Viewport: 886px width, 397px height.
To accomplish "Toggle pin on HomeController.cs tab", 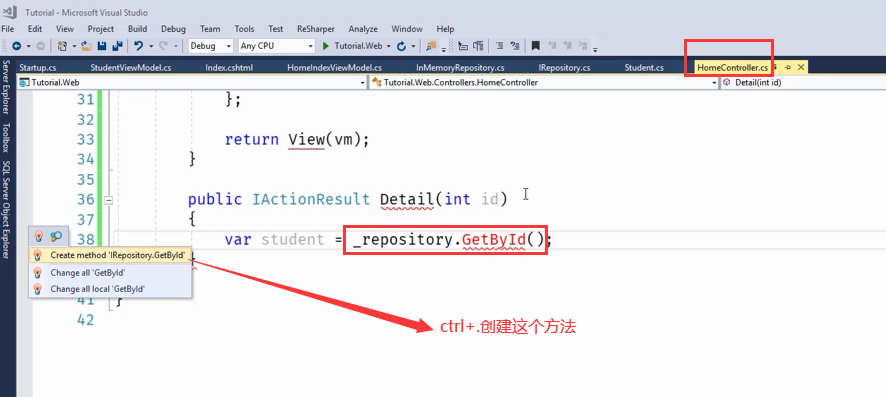I will (x=788, y=67).
